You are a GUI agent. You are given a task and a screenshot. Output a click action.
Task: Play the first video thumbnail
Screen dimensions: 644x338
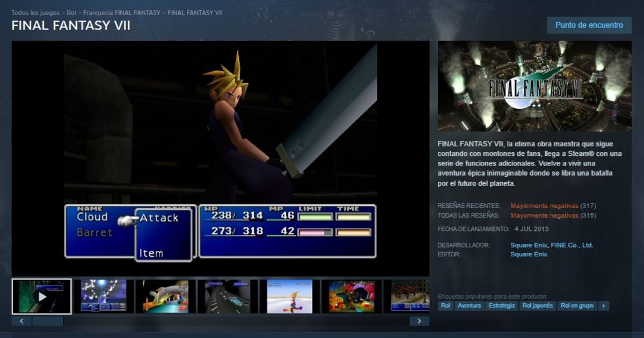point(41,296)
